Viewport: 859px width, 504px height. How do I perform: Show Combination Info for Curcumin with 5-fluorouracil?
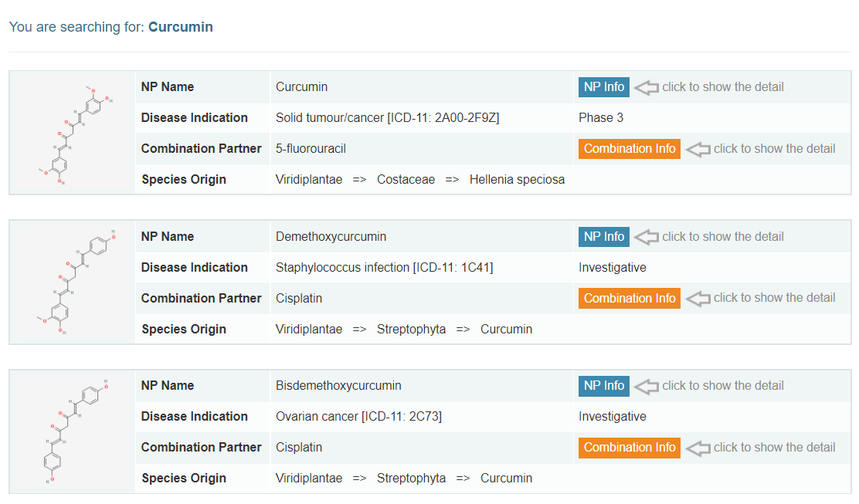(629, 149)
